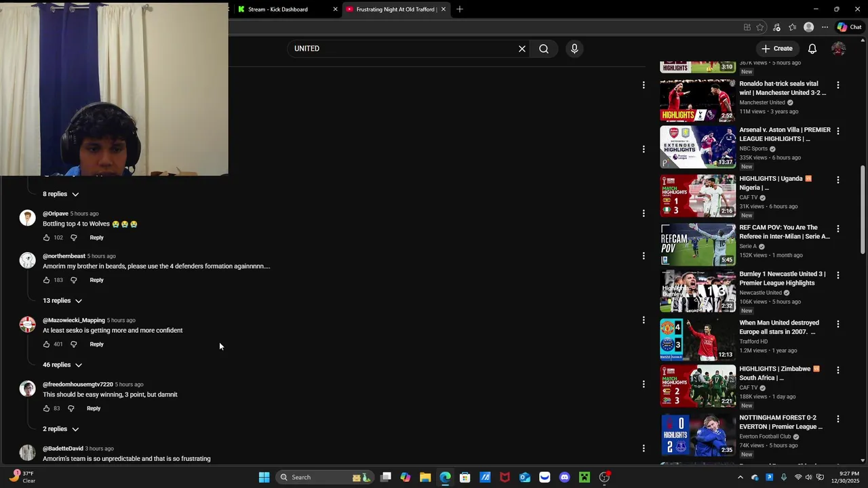
Task: Open Discord from the taskbar
Action: (x=564, y=477)
